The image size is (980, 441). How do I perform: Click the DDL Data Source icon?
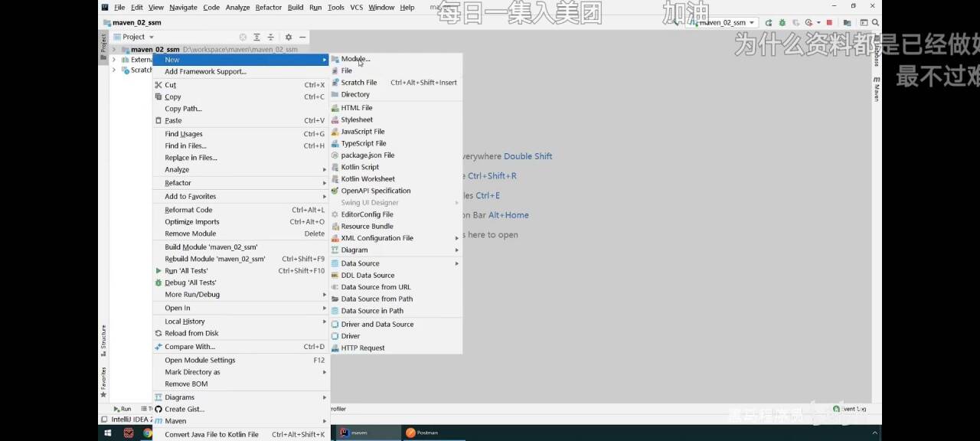click(x=335, y=276)
